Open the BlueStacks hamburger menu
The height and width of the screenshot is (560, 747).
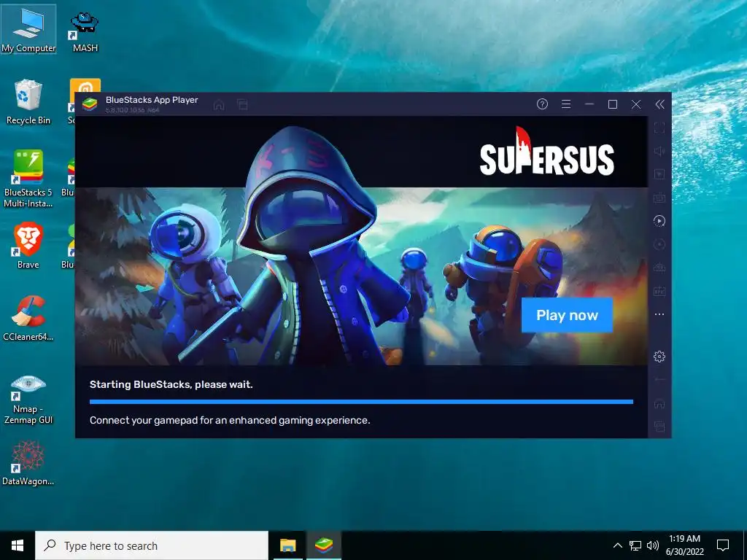tap(566, 104)
